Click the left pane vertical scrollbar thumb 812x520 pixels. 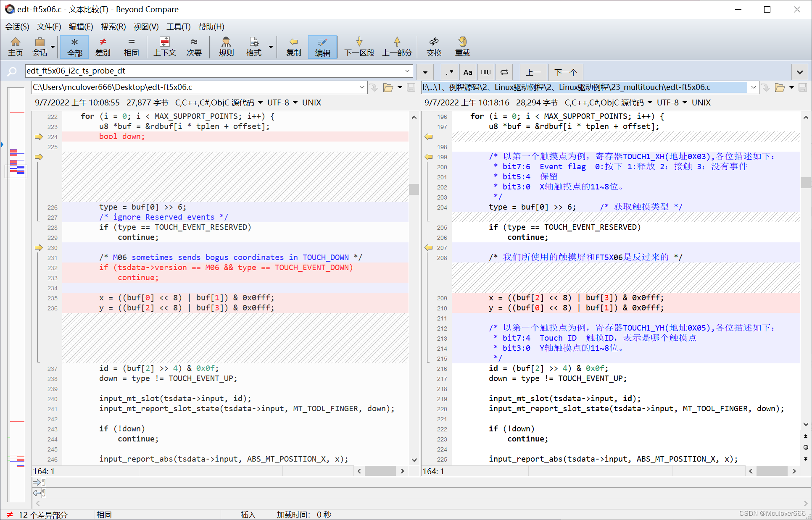coord(414,189)
